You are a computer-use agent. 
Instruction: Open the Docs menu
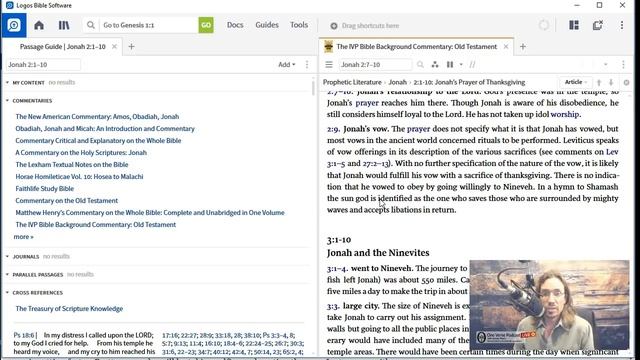[x=235, y=25]
